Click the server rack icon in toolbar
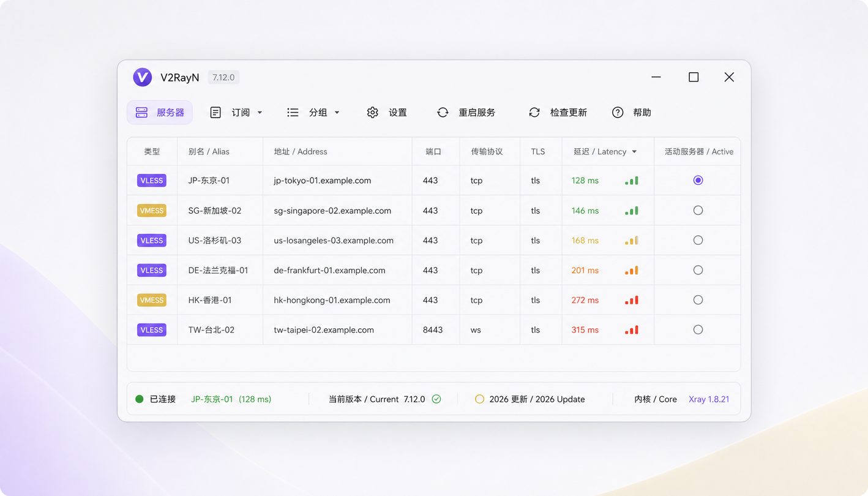The height and width of the screenshot is (496, 868). (141, 113)
